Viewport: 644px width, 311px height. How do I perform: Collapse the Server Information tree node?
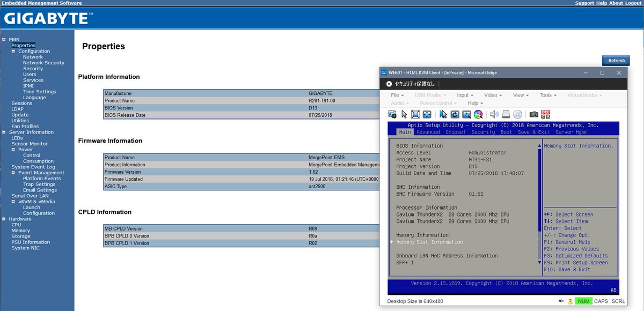tap(4, 132)
